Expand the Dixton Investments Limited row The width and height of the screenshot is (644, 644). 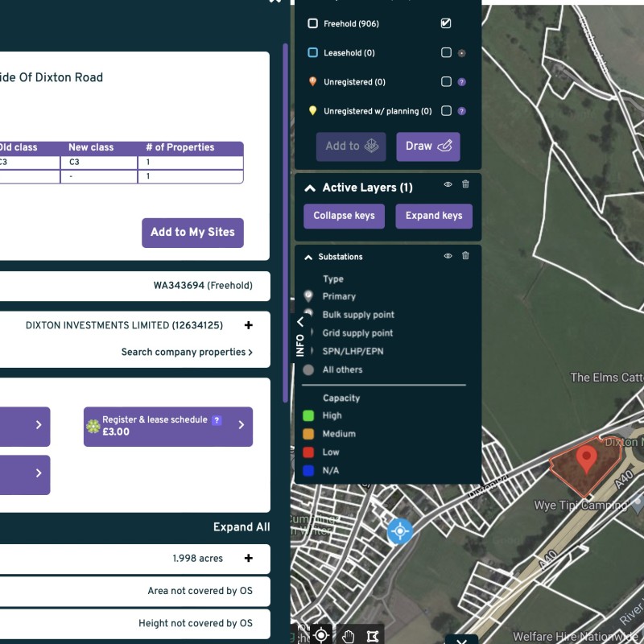(248, 325)
